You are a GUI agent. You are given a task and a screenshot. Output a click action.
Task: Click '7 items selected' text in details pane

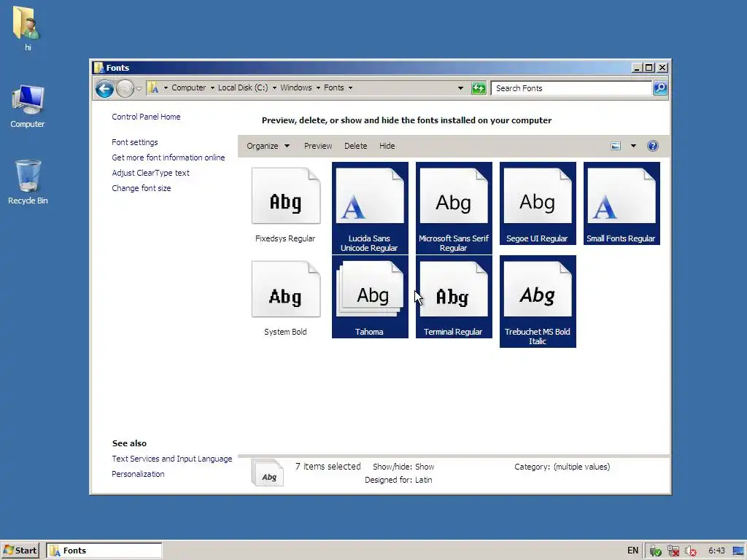(328, 467)
